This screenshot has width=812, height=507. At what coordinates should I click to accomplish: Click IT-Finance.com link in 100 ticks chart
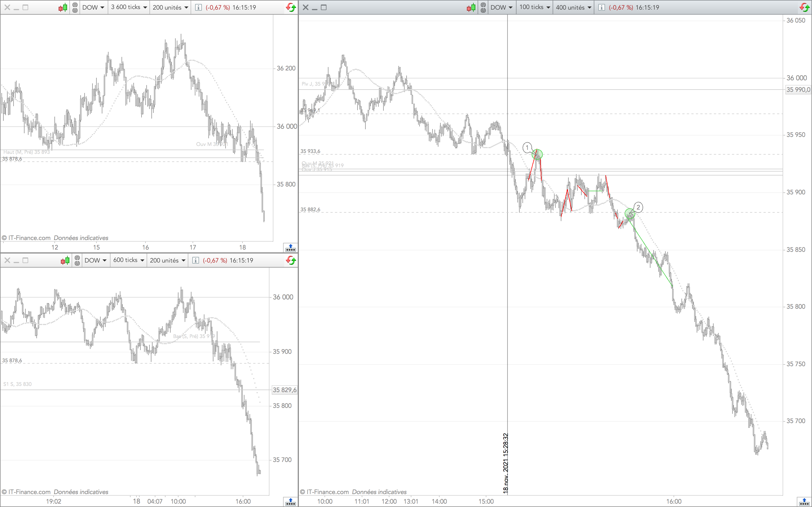(328, 492)
